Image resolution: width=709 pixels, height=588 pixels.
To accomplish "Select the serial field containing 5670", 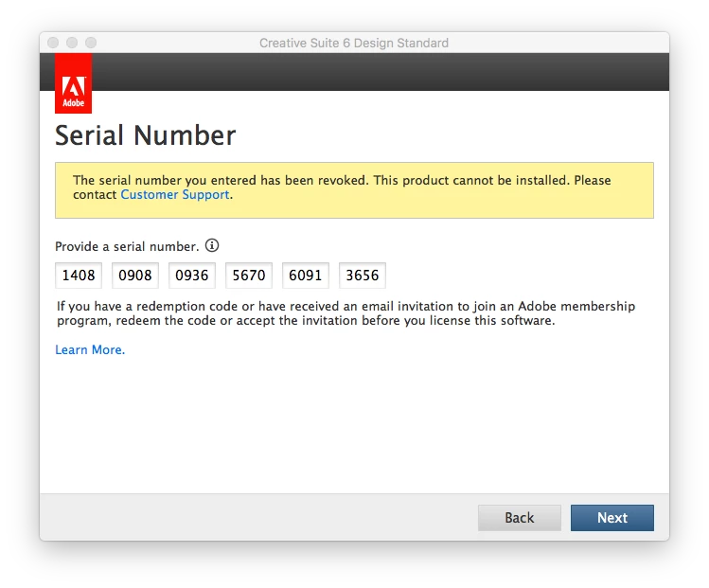I will (249, 275).
